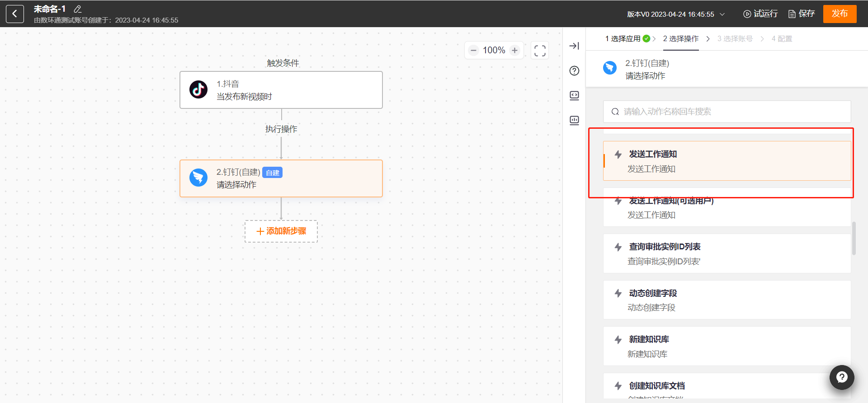Click the back arrow button

[14, 14]
